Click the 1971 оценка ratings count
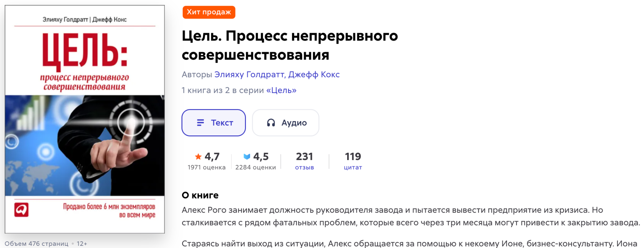 pos(207,168)
